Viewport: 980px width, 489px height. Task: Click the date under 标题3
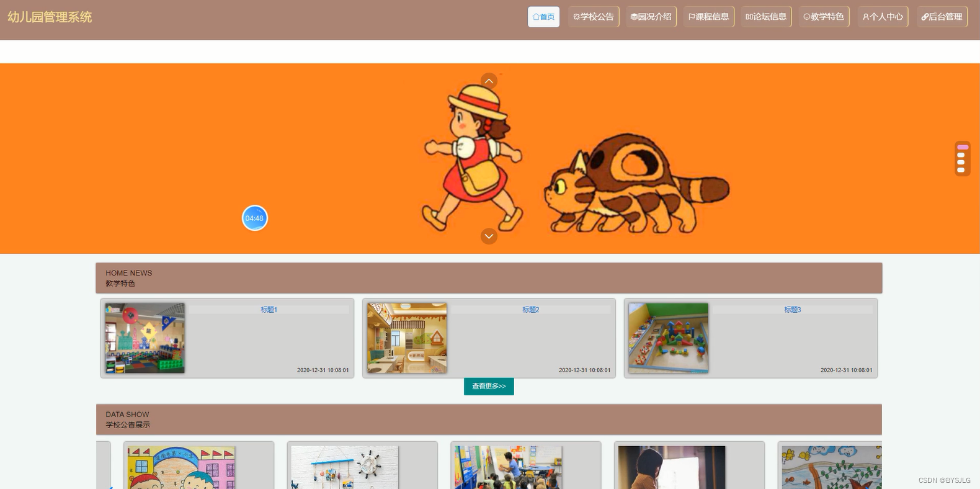[x=847, y=370]
